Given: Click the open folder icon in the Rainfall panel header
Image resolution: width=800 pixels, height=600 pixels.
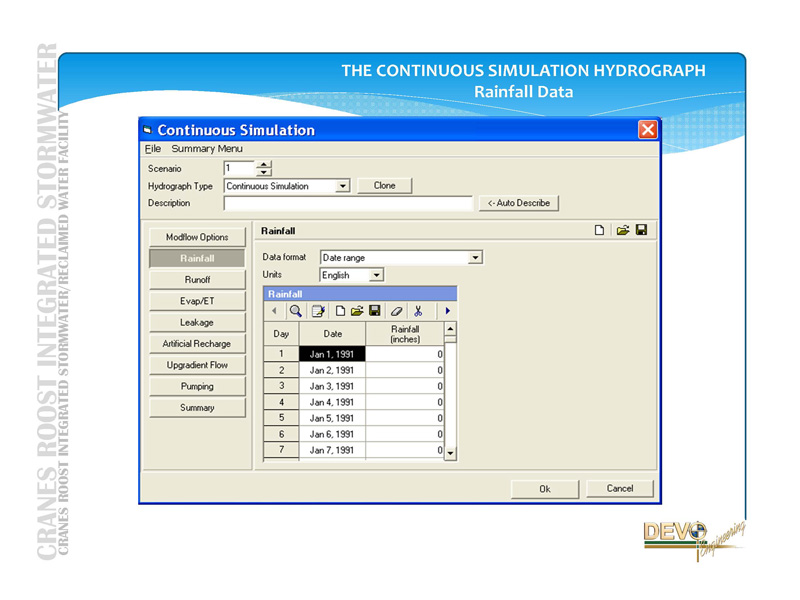Looking at the screenshot, I should point(622,231).
